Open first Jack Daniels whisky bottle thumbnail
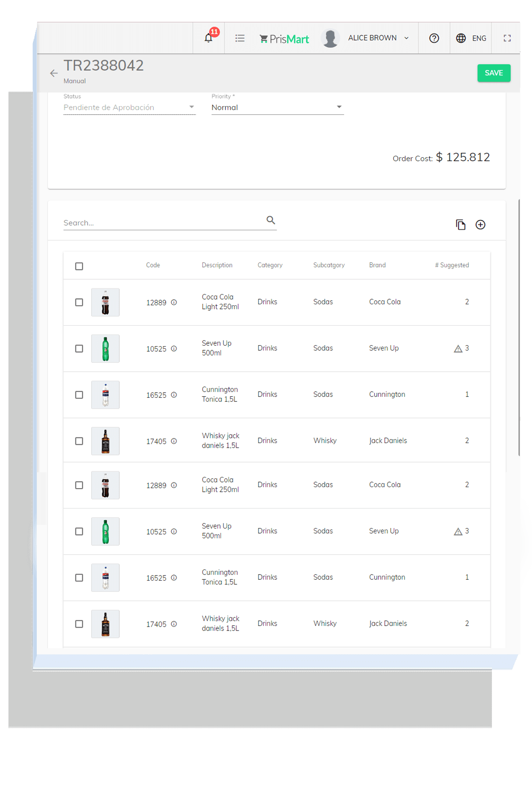 pos(105,441)
